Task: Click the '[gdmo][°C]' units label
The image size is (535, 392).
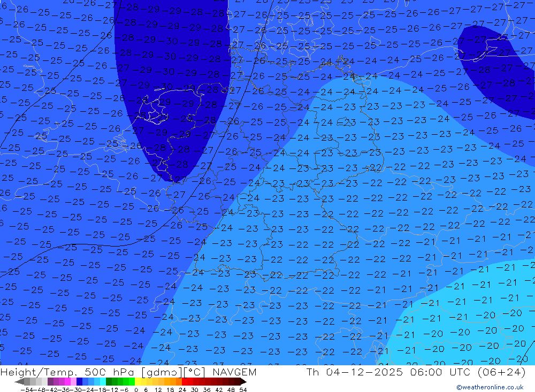Action: 173,373
